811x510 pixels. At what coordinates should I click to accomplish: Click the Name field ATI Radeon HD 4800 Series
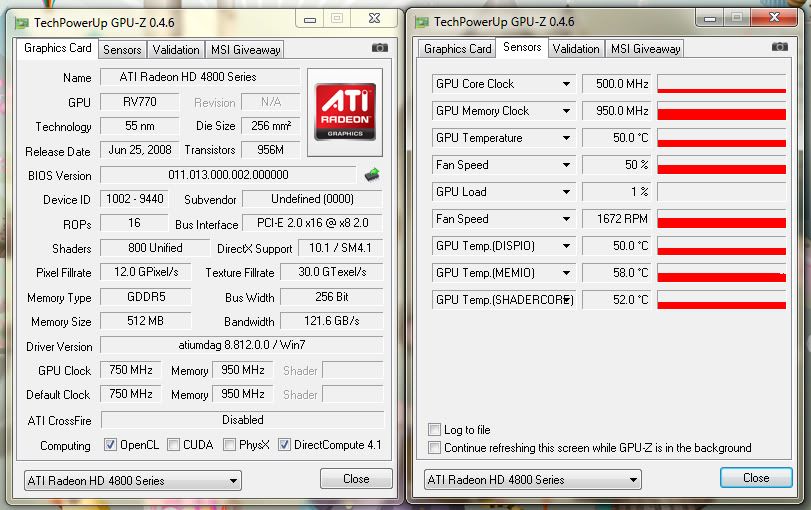tap(200, 77)
